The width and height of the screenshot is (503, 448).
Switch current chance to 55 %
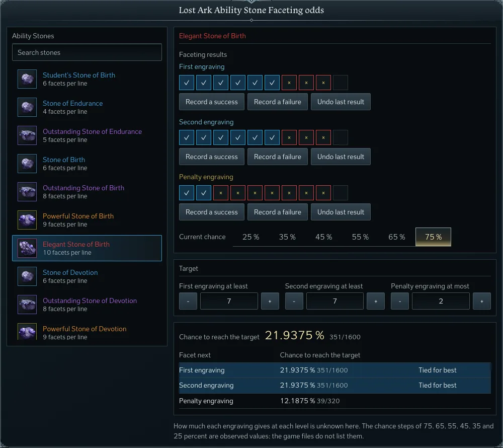(360, 237)
